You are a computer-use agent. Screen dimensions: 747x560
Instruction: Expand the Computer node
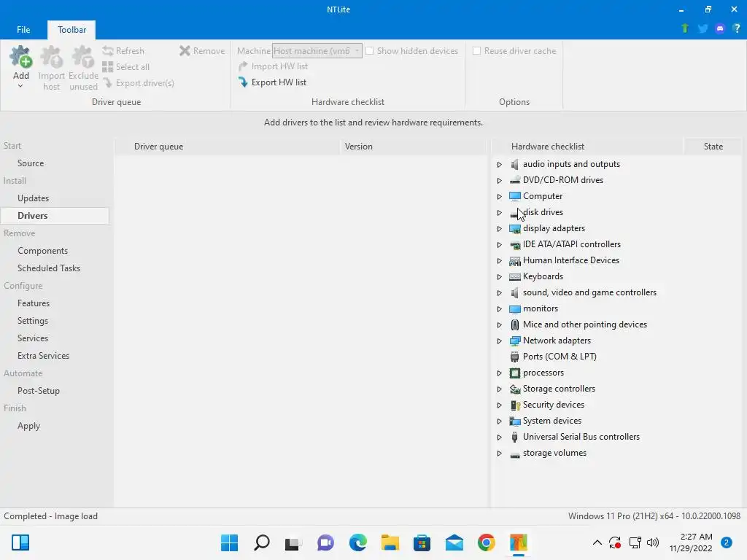pyautogui.click(x=499, y=196)
